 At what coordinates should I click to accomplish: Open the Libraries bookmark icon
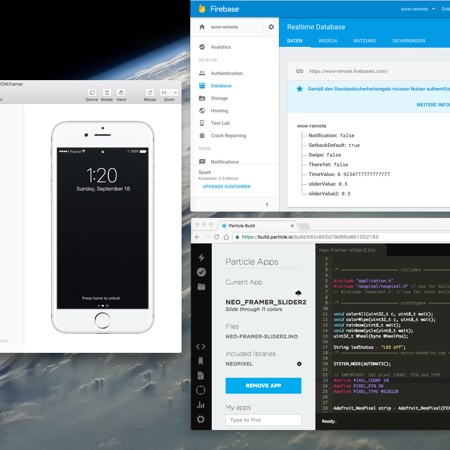[x=201, y=361]
